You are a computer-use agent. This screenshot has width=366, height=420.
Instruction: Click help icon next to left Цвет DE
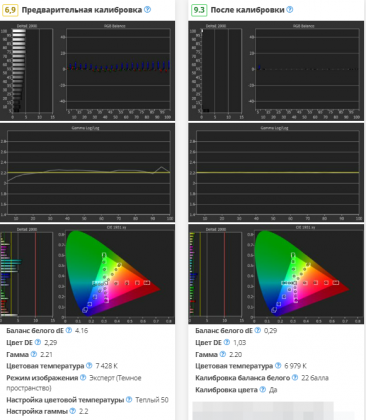tap(38, 343)
